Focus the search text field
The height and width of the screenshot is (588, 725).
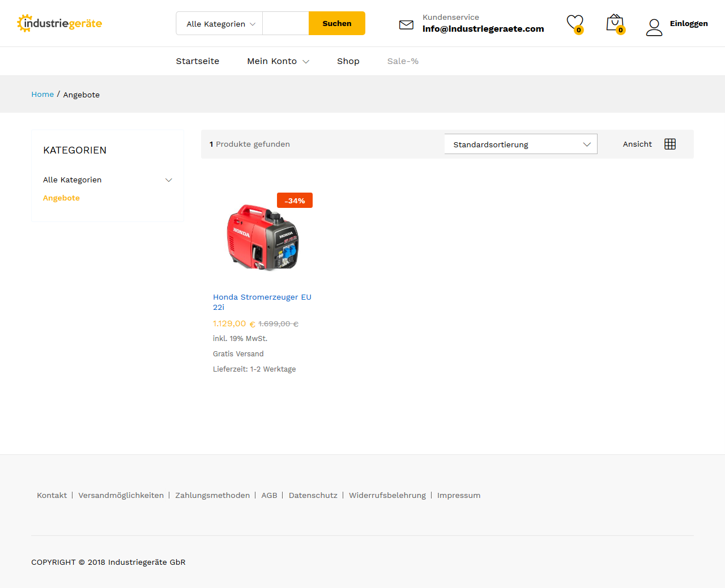coord(285,23)
